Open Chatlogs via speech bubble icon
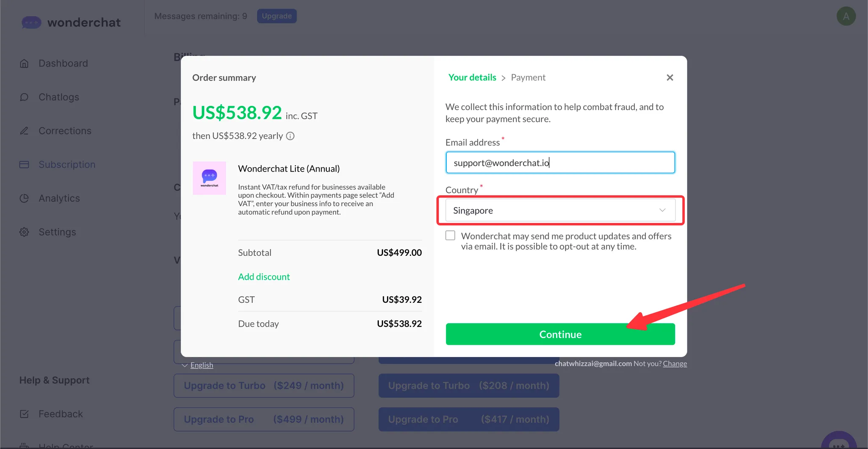This screenshot has width=868, height=449. [24, 97]
